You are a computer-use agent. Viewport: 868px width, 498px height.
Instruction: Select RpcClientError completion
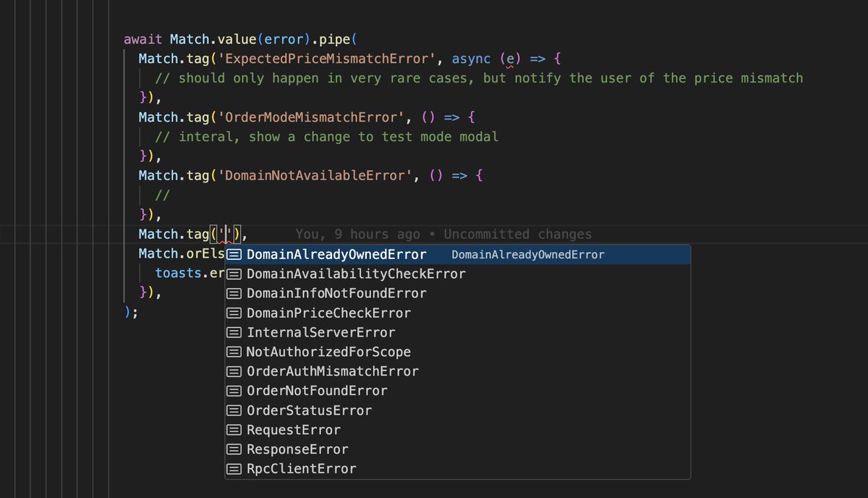click(x=458, y=469)
